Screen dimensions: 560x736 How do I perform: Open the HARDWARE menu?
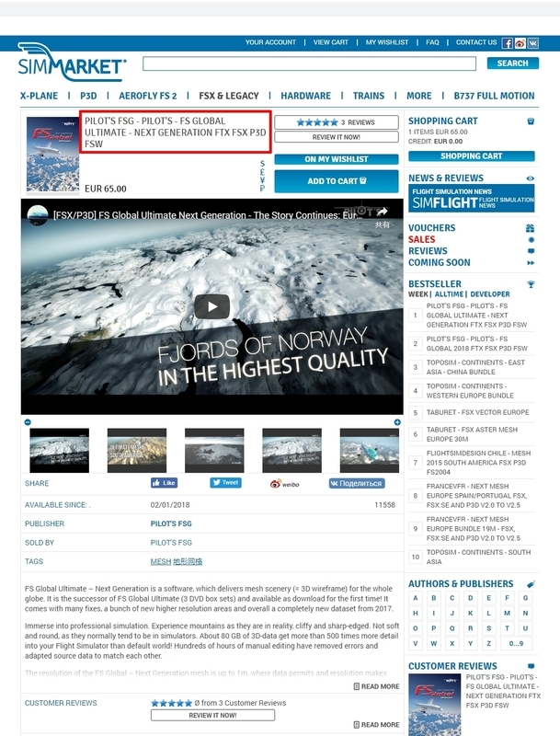(306, 96)
